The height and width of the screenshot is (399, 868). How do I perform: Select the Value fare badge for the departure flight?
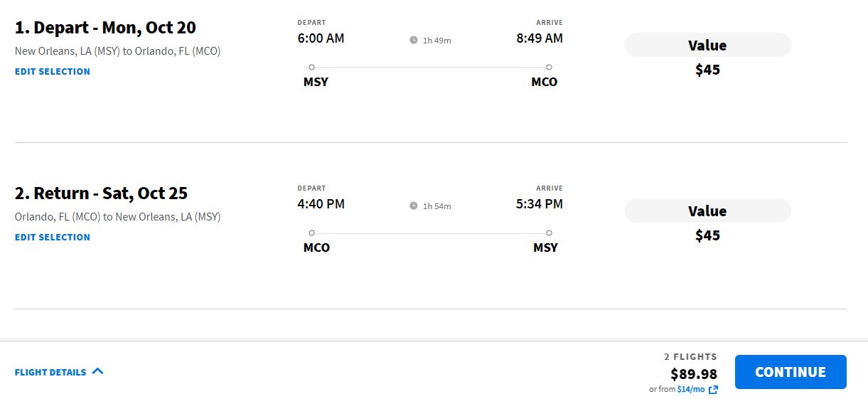tap(707, 46)
